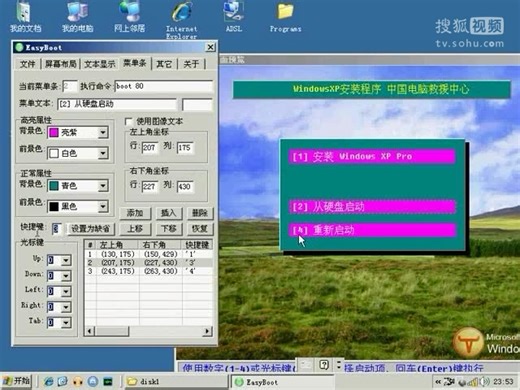Click the headphones quick launch icon

(x=77, y=381)
